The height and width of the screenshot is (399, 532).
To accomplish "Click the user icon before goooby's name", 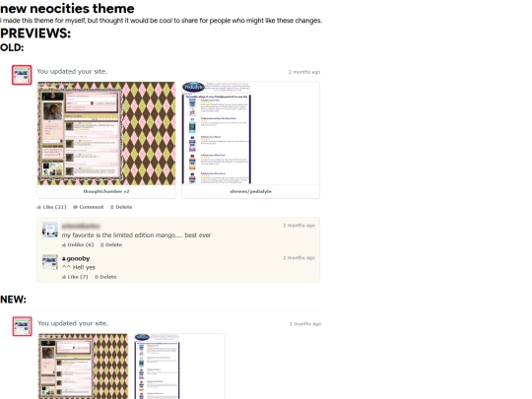I will 64,259.
